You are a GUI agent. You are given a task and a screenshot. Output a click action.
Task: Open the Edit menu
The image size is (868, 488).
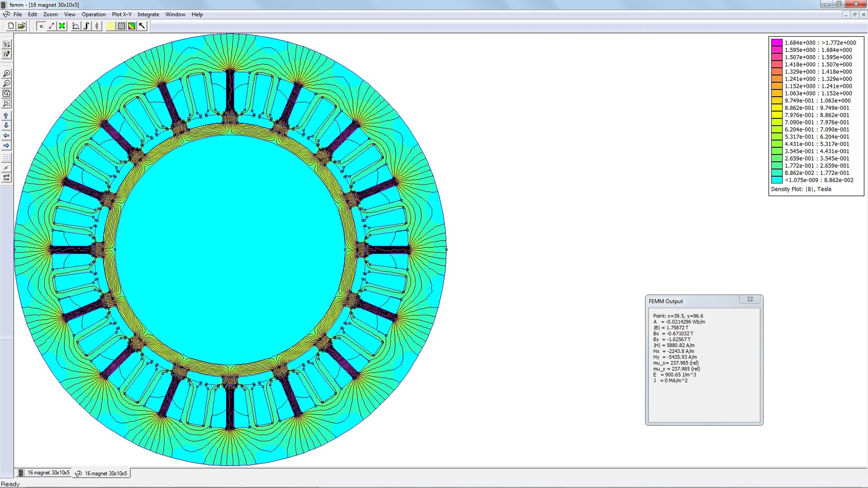click(32, 14)
